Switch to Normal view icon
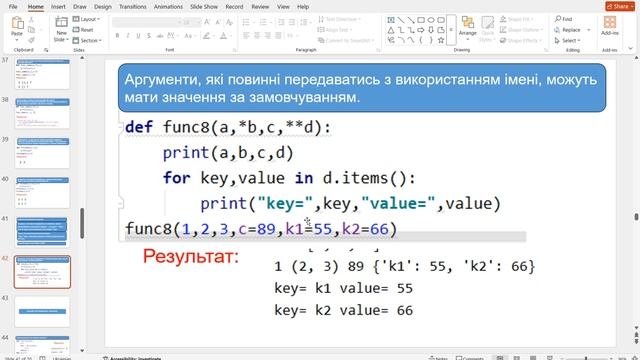The width and height of the screenshot is (640, 360). 500,358
